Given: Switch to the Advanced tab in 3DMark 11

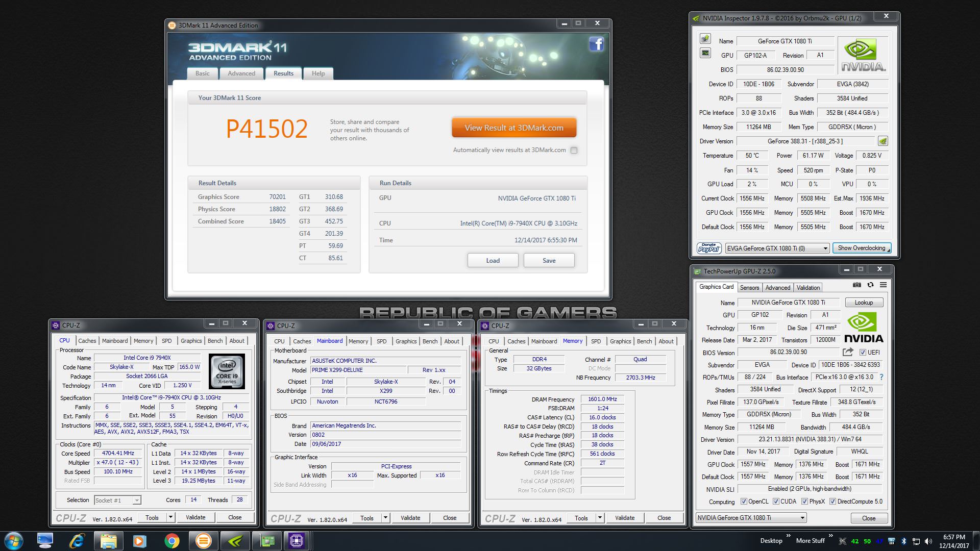Looking at the screenshot, I should (x=241, y=73).
